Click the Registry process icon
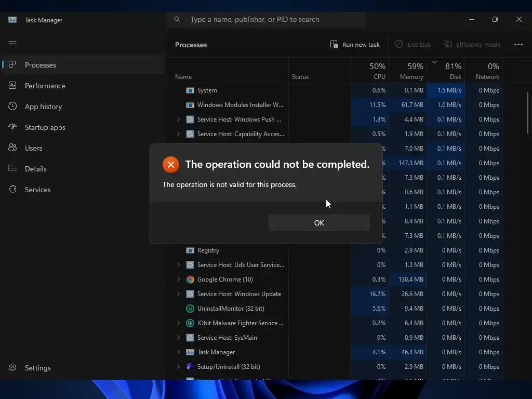The width and height of the screenshot is (532, 399). click(x=190, y=250)
